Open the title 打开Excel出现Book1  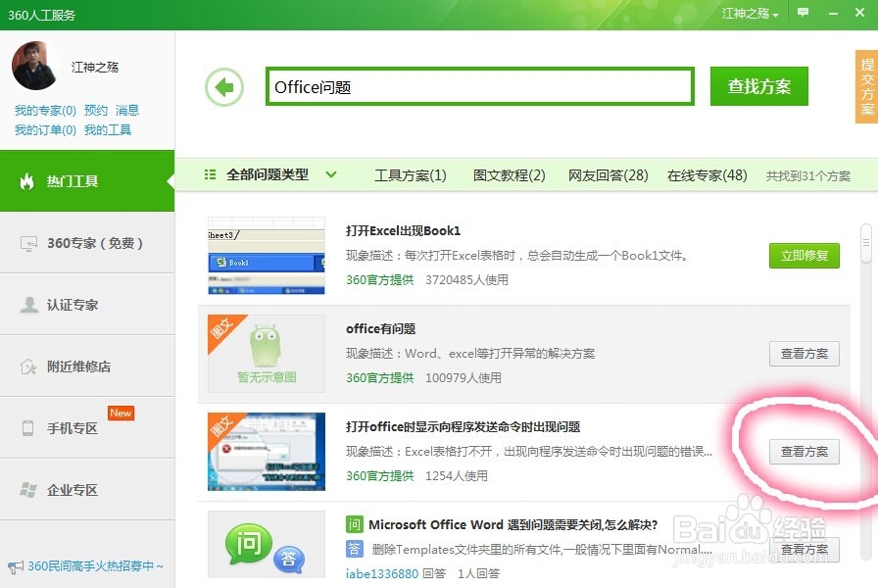tap(403, 230)
